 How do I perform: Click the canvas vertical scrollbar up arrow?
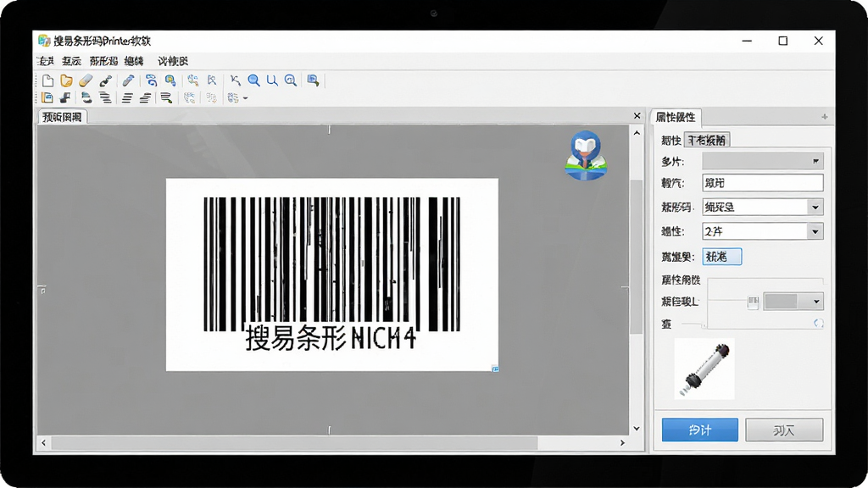click(x=637, y=133)
